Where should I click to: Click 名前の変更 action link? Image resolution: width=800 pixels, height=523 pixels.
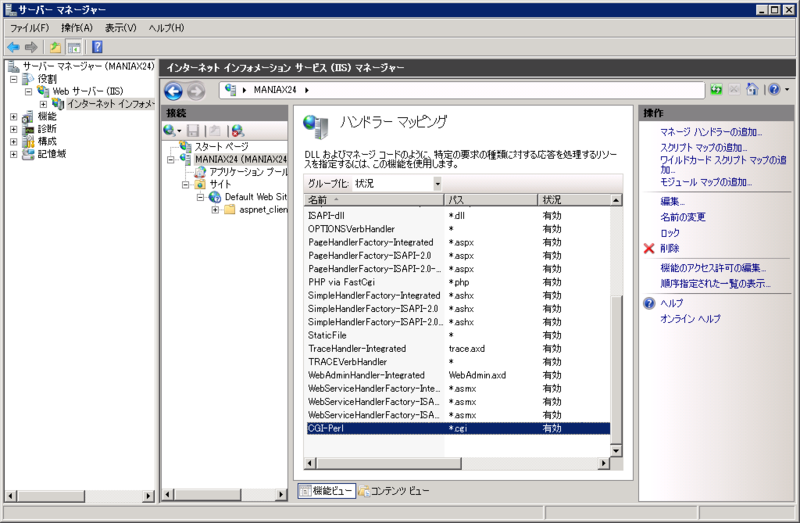point(683,217)
